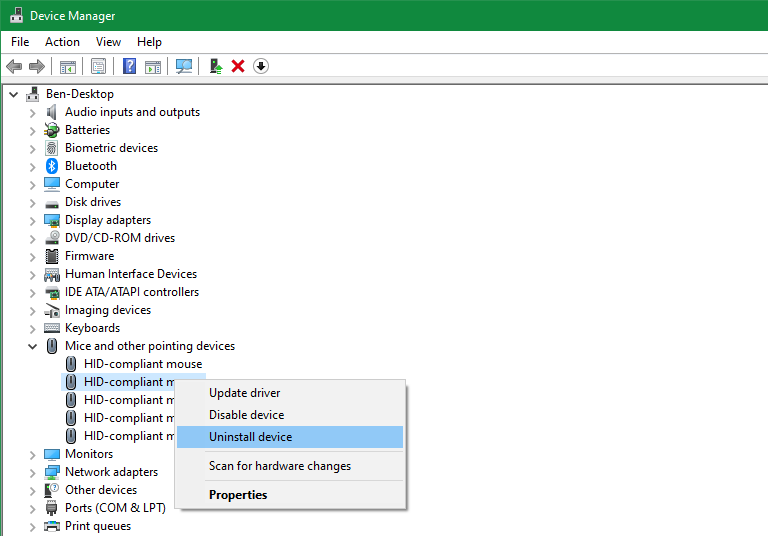Expand the Network adapters category
Viewport: 768px width, 536px height.
32,472
